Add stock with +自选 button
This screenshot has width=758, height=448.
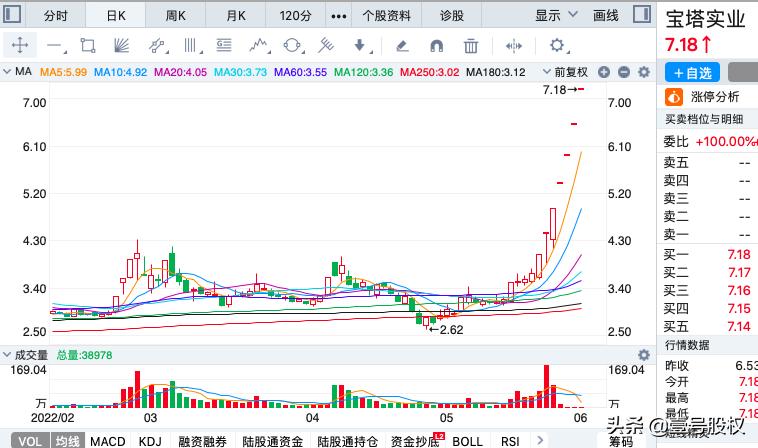[x=692, y=72]
